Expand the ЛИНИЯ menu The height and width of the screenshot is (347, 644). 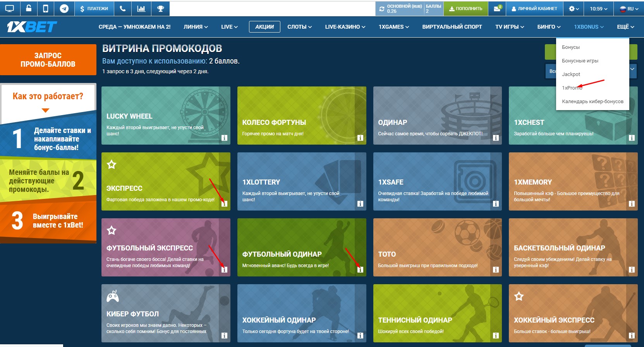click(x=196, y=27)
